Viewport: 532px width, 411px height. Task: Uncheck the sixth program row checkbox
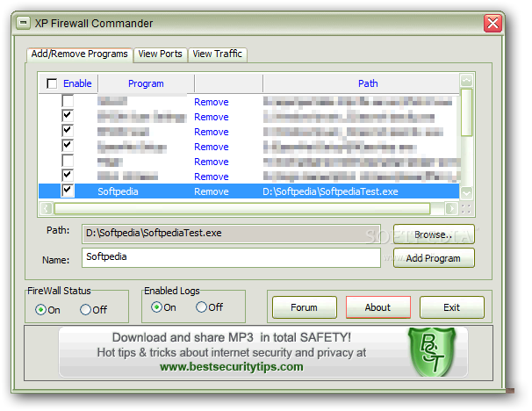click(68, 176)
